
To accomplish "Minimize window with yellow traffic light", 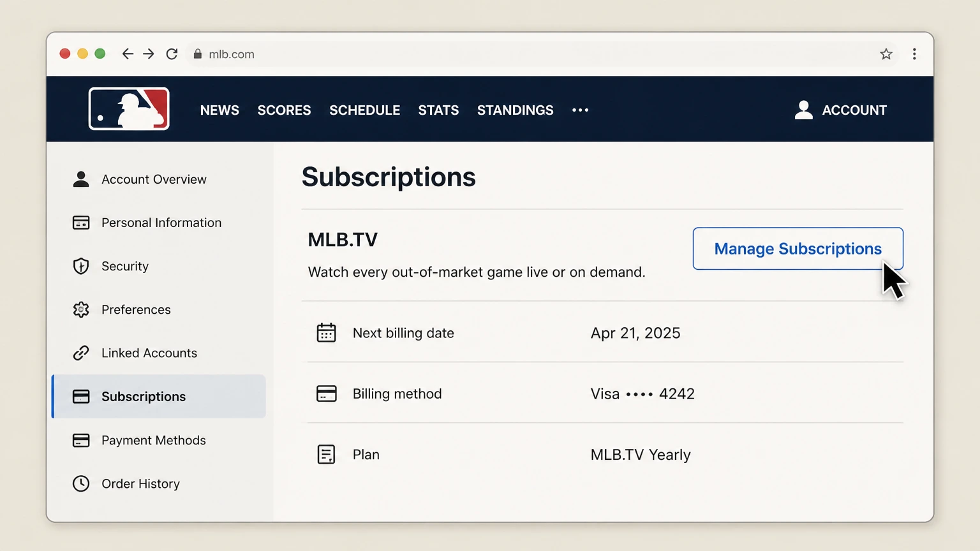I will coord(82,54).
